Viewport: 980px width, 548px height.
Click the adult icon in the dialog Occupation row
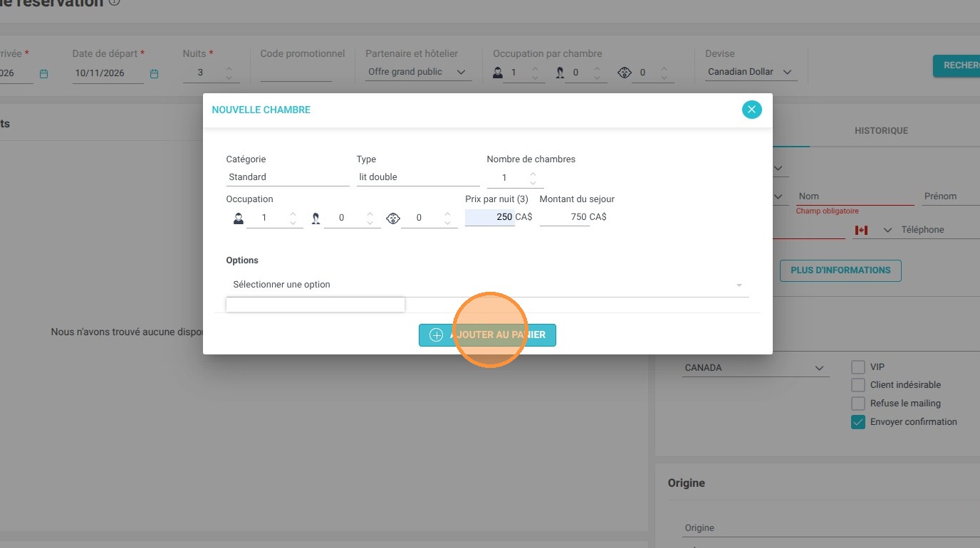coord(239,218)
